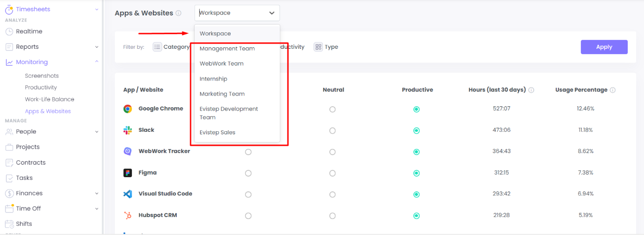Select Productive radio for Google Chrome
Image resolution: width=644 pixels, height=235 pixels.
(x=416, y=110)
